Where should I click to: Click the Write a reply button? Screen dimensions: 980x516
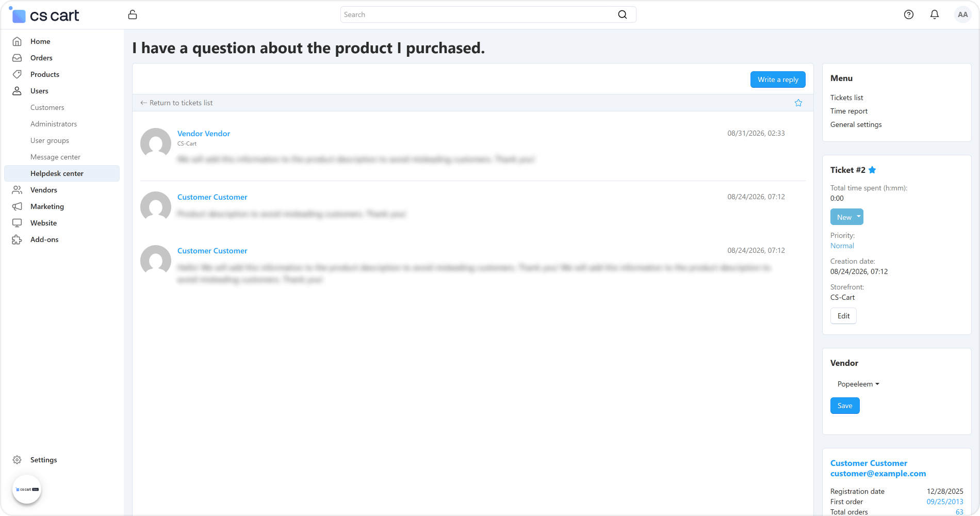pos(778,79)
